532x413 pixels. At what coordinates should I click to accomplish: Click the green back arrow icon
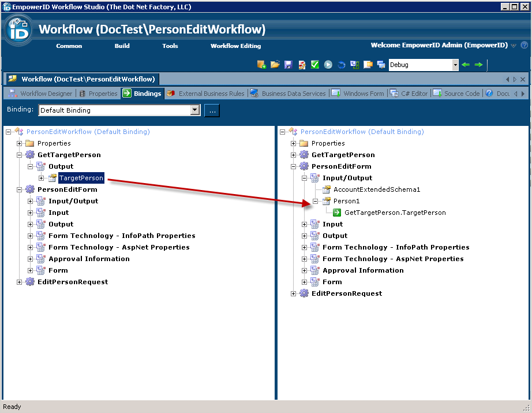[x=466, y=65]
